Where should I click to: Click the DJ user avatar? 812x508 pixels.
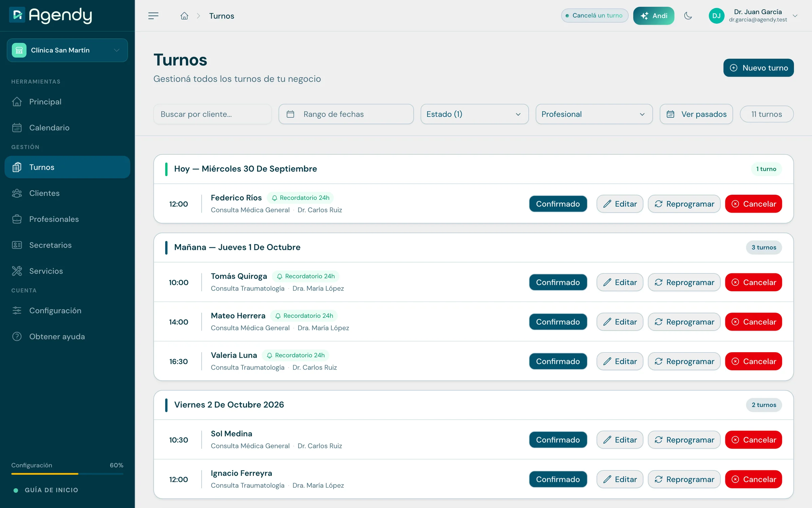[716, 16]
